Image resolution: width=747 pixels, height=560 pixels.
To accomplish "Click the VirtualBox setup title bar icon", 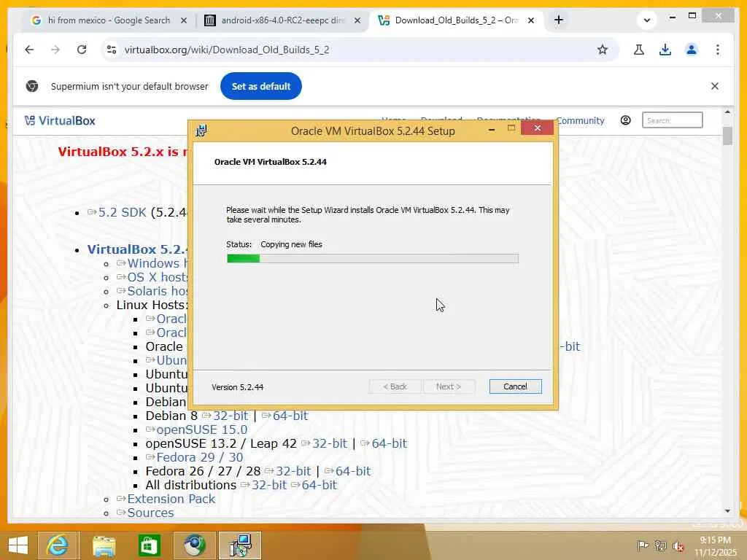I will click(201, 131).
